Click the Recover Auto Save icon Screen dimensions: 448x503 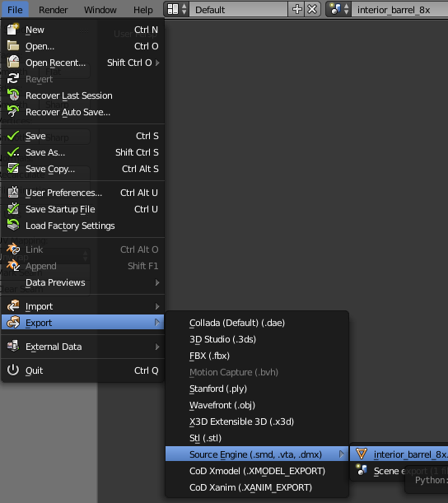point(13,112)
